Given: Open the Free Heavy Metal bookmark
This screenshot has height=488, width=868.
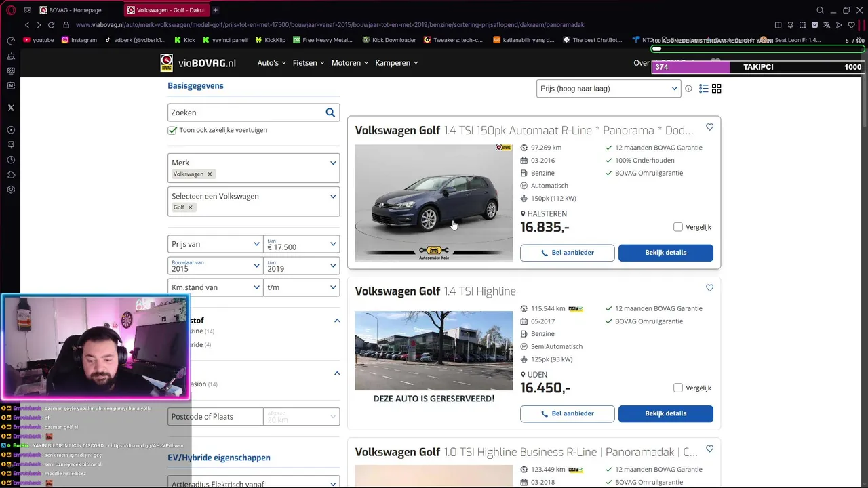Looking at the screenshot, I should tap(323, 40).
